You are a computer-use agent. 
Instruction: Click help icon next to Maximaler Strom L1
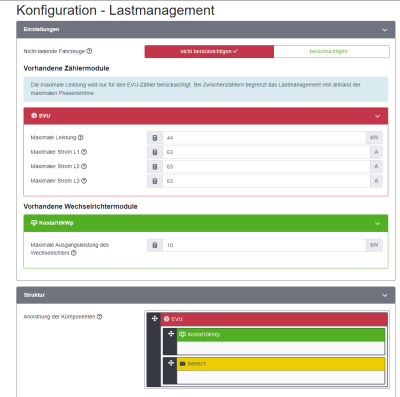click(x=84, y=152)
